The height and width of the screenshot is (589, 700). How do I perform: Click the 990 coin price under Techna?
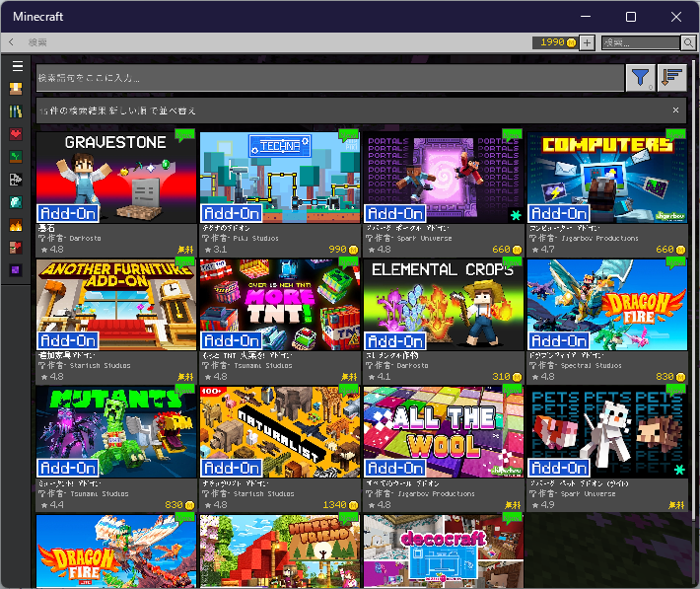[x=343, y=250]
